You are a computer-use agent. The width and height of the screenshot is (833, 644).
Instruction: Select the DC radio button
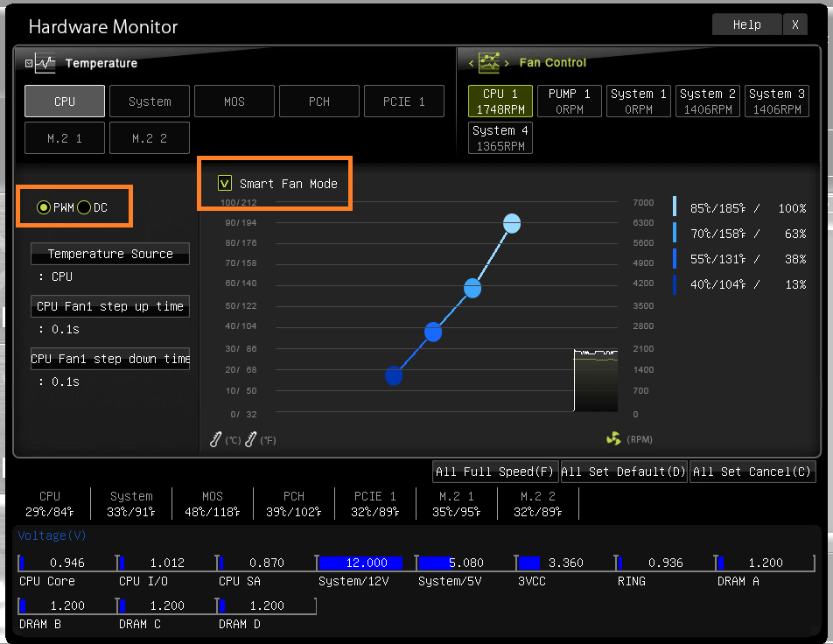coord(84,207)
